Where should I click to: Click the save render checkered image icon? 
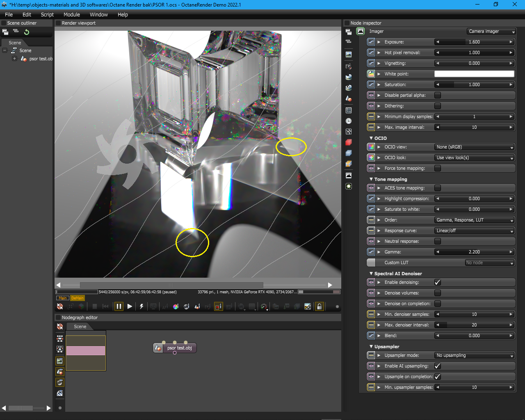308,306
